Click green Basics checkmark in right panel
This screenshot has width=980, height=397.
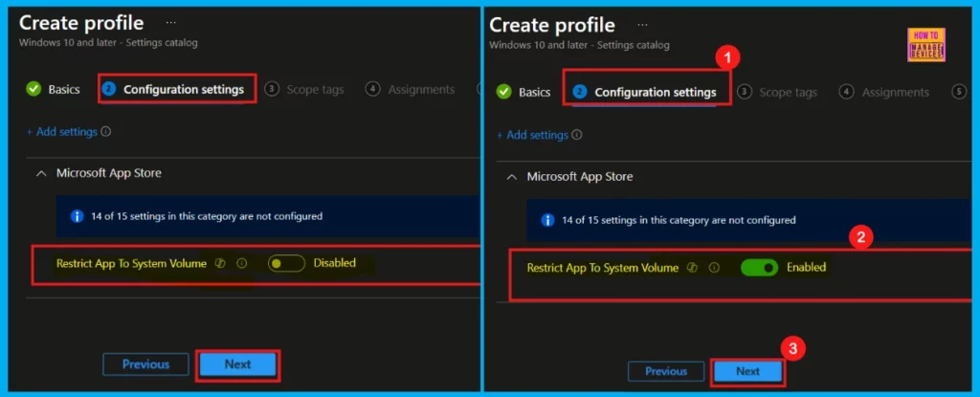(503, 93)
